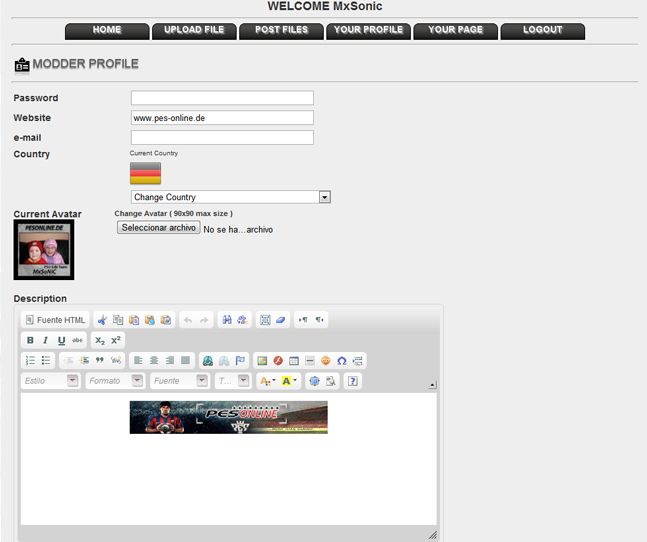Expand the Formato dropdown
The image size is (647, 542).
(137, 381)
